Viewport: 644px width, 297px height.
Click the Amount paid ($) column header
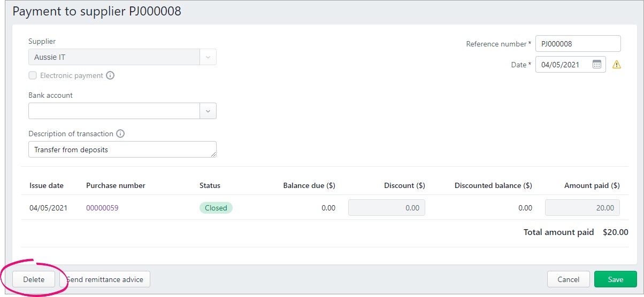click(x=592, y=185)
